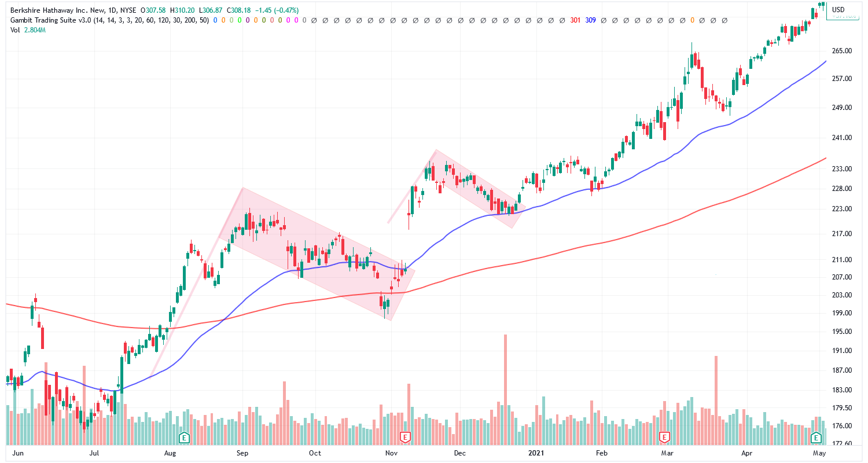Click the 176.00 price axis label
Image resolution: width=868 pixels, height=463 pixels.
click(841, 426)
